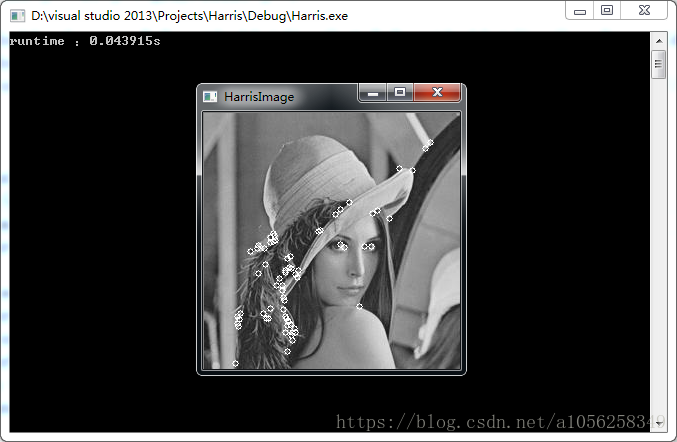Click the console scrollbar down arrow
The height and width of the screenshot is (442, 677).
pyautogui.click(x=659, y=423)
